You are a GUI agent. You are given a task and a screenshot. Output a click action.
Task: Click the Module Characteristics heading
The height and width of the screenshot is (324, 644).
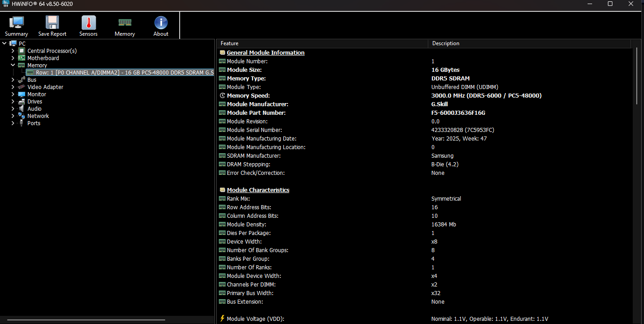tap(258, 190)
